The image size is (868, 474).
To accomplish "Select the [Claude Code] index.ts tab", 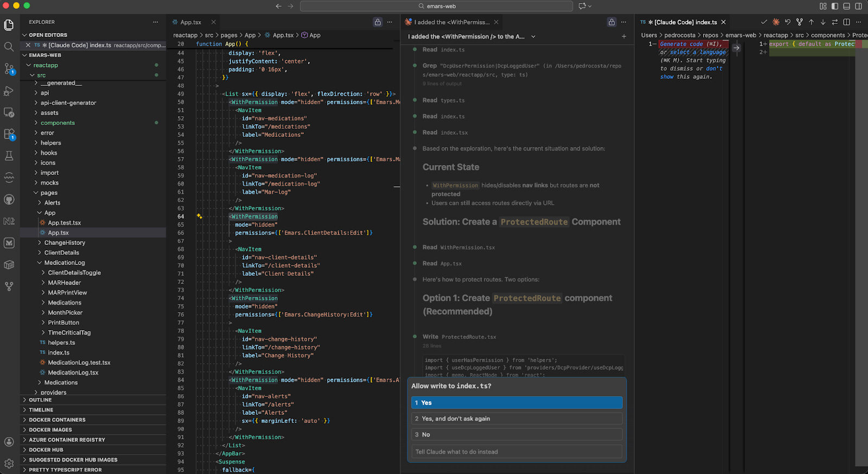I will tap(685, 22).
